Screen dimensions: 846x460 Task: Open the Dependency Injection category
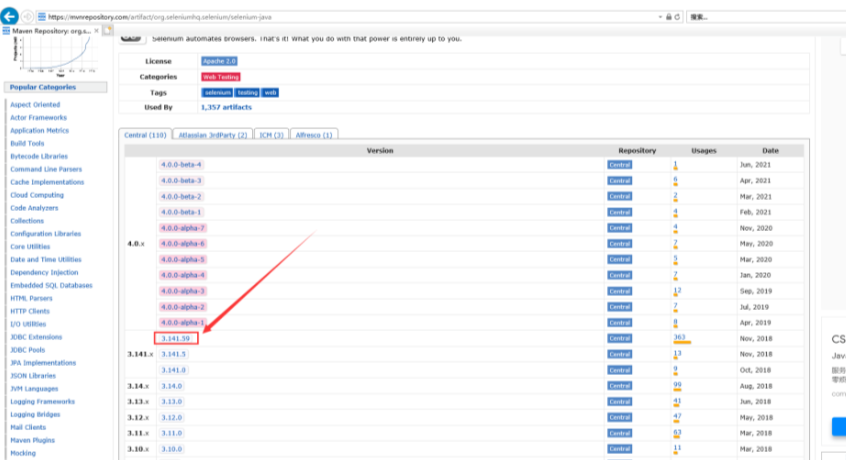pyautogui.click(x=44, y=272)
